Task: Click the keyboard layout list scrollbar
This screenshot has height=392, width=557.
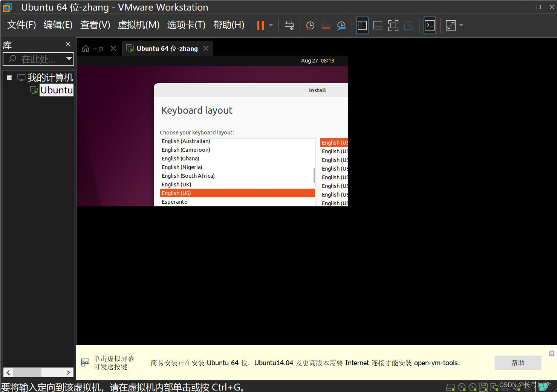Action: 314,175
